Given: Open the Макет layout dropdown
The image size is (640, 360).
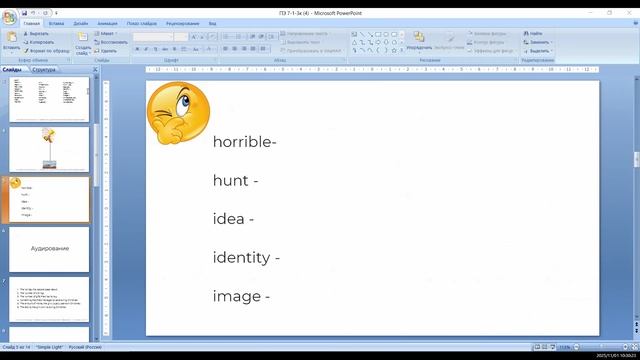Looking at the screenshot, I should click(x=106, y=33).
